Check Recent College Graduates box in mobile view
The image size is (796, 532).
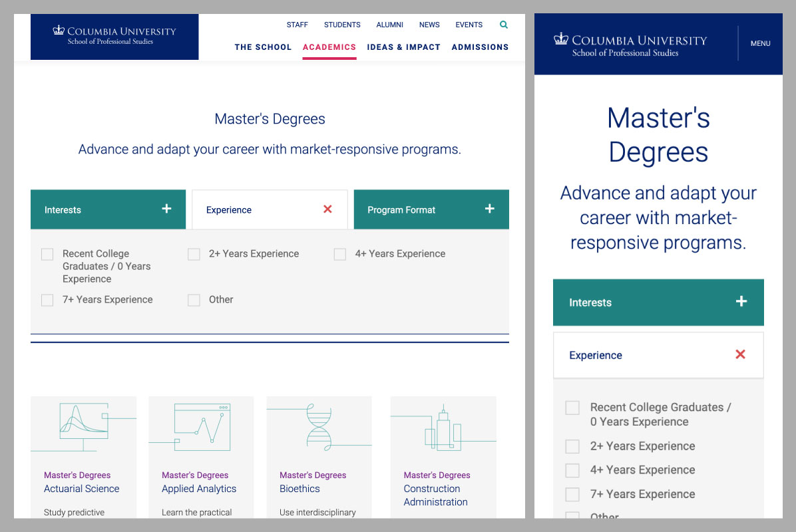572,408
